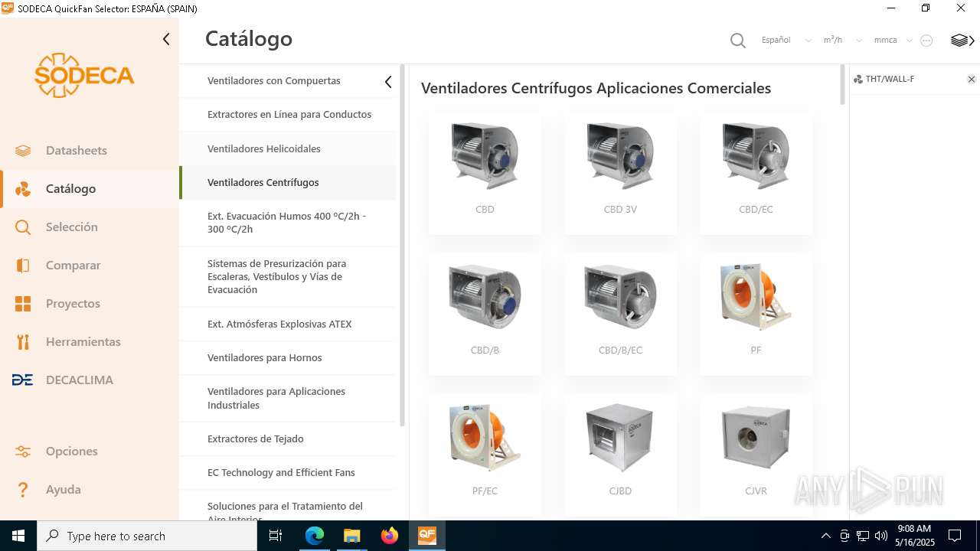Select Extractores de Tejado category
Viewport: 980px width, 551px height.
(288, 439)
